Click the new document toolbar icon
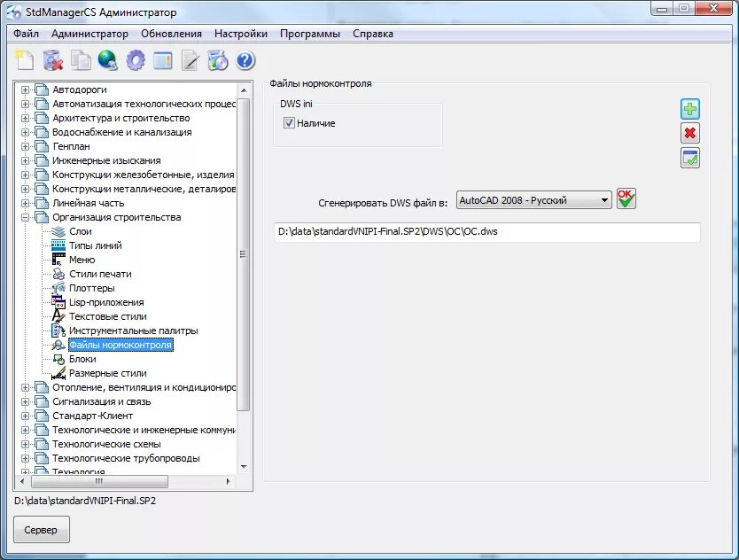 click(25, 60)
